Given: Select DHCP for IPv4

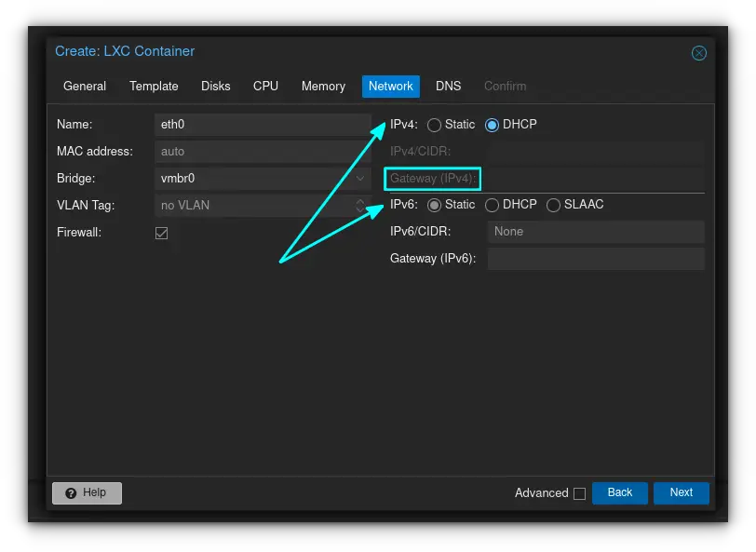Looking at the screenshot, I should [x=492, y=125].
